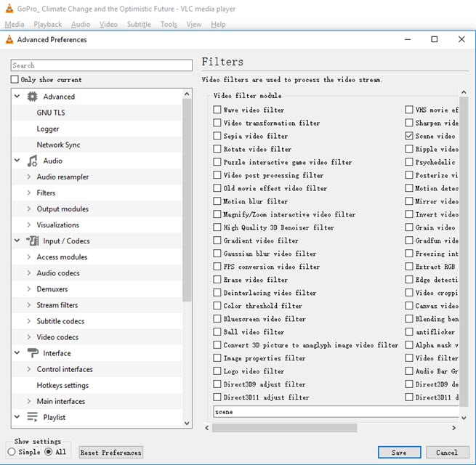This screenshot has height=465, width=476.
Task: Expand Control interfaces node
Action: point(29,369)
